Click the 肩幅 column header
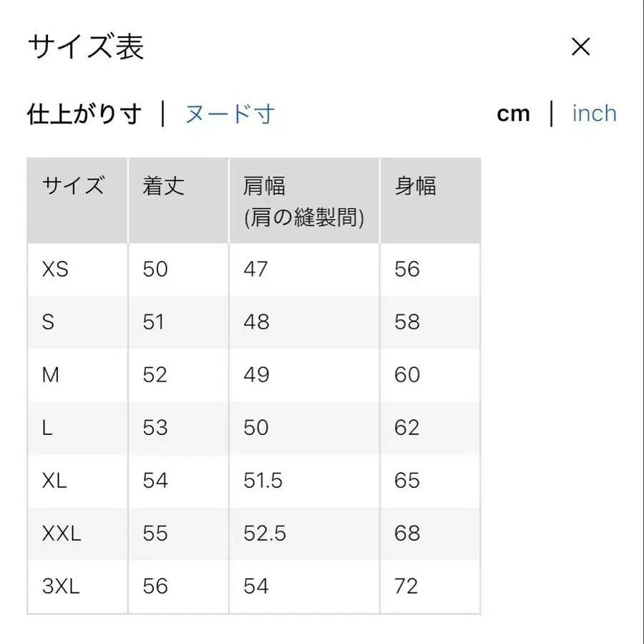This screenshot has height=644, width=644. (265, 187)
